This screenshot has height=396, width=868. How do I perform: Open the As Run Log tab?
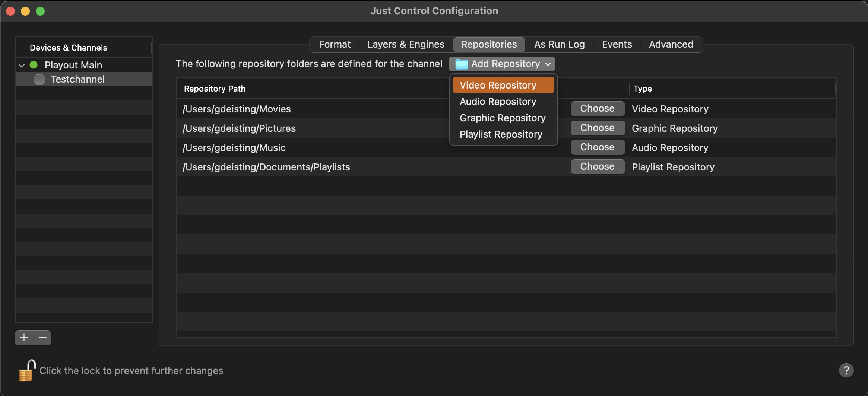tap(559, 44)
